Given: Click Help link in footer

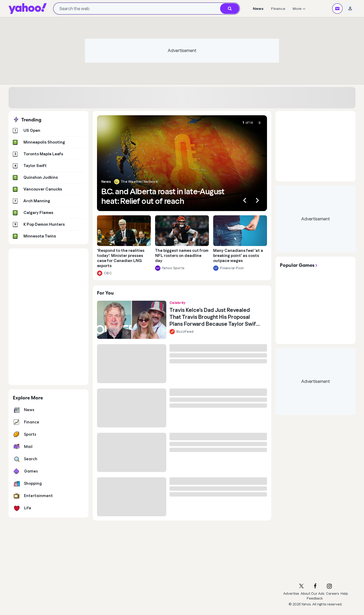Looking at the screenshot, I should [x=344, y=594].
